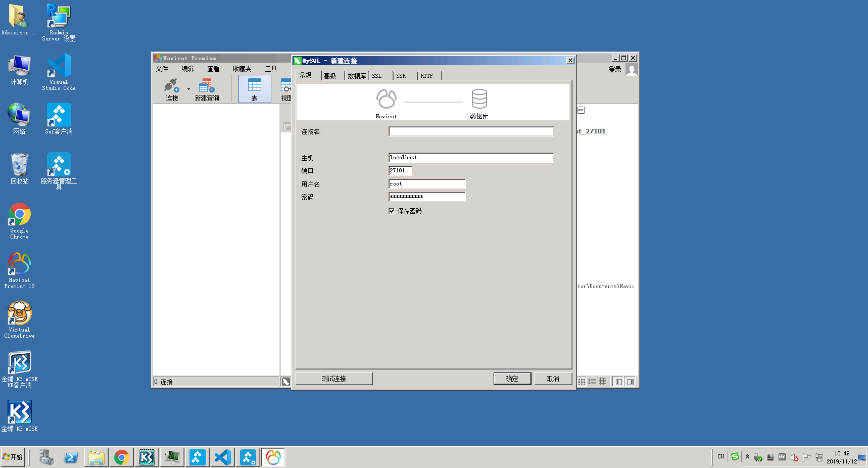
Task: Switch to icon grid view in Navicat
Action: [582, 382]
